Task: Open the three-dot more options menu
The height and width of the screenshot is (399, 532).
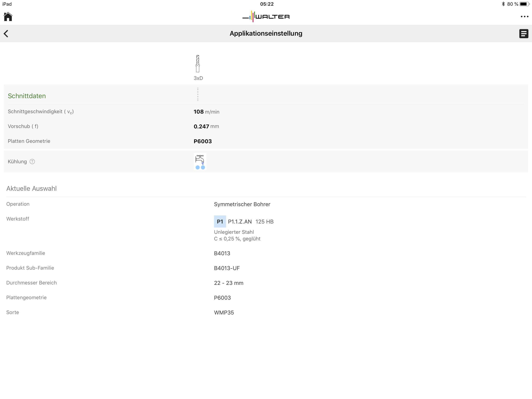Action: point(524,17)
